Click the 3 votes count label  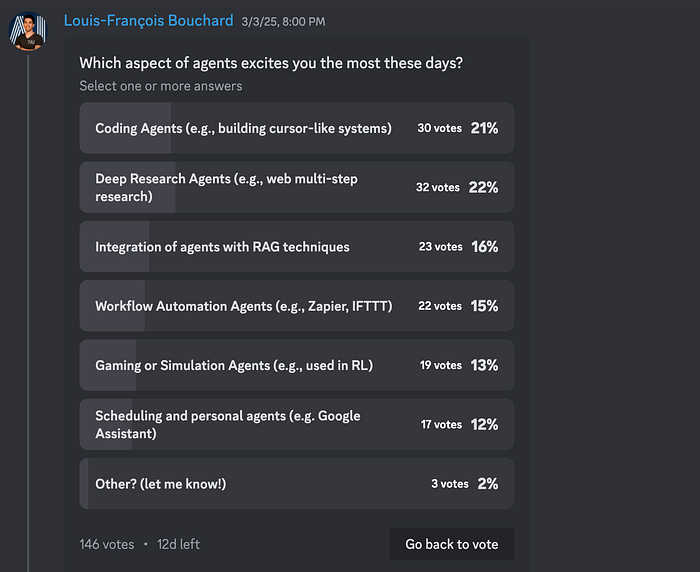point(450,484)
